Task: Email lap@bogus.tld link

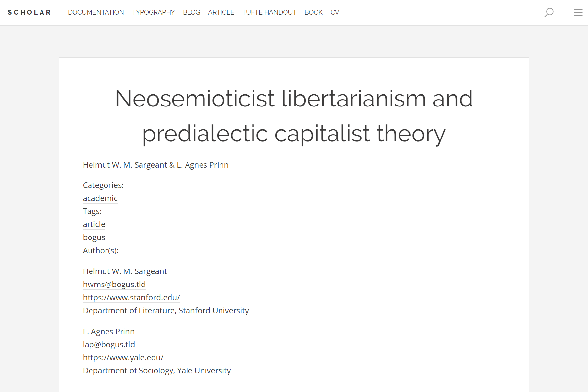Action: click(109, 345)
